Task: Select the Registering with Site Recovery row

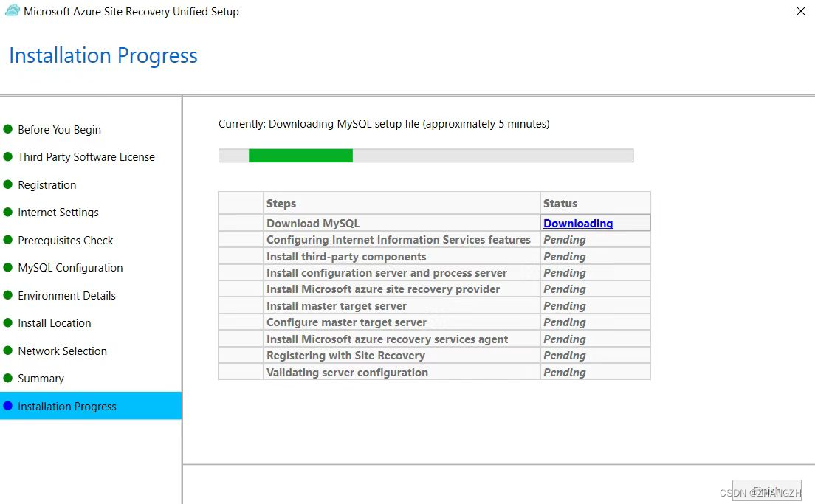Action: [x=434, y=356]
